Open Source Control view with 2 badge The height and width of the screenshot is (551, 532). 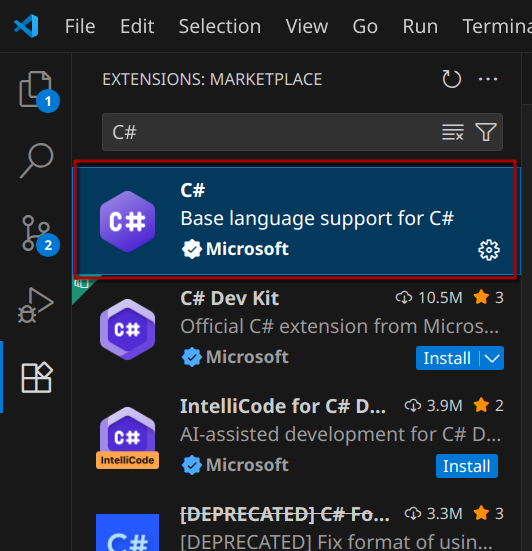click(36, 233)
